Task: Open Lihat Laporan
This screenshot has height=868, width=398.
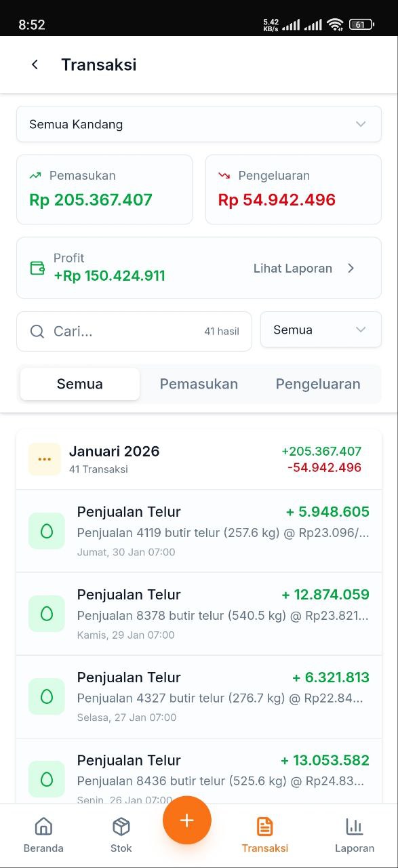Action: [x=292, y=268]
